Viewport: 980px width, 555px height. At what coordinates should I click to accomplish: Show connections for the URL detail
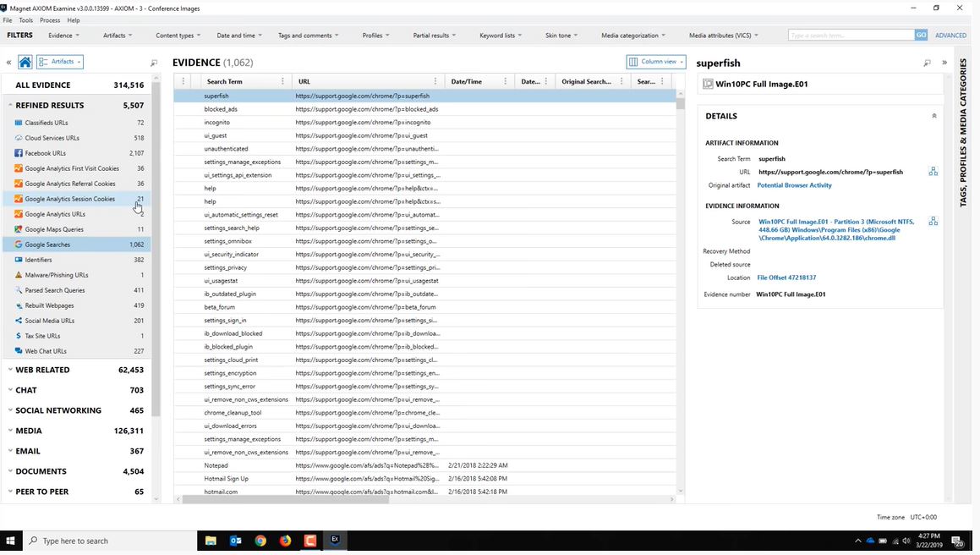tap(933, 172)
